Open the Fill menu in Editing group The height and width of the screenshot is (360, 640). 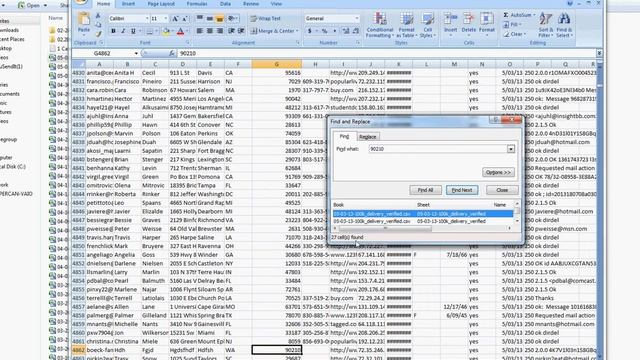pyautogui.click(x=512, y=24)
